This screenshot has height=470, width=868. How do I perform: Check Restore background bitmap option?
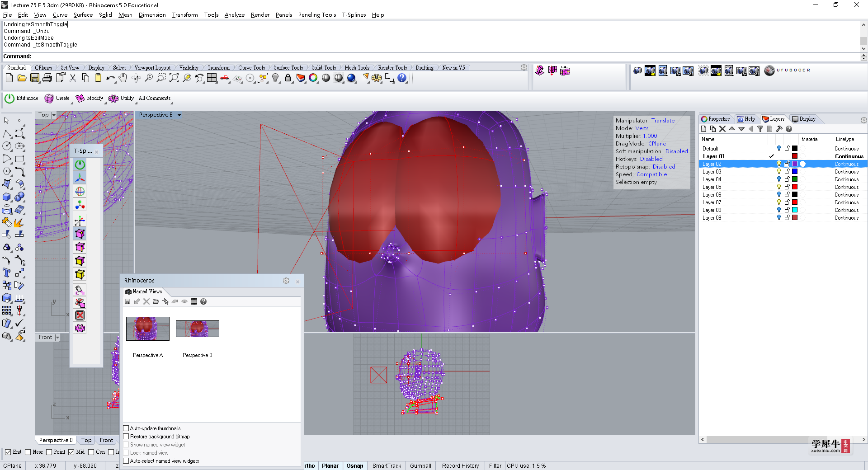[x=126, y=437]
